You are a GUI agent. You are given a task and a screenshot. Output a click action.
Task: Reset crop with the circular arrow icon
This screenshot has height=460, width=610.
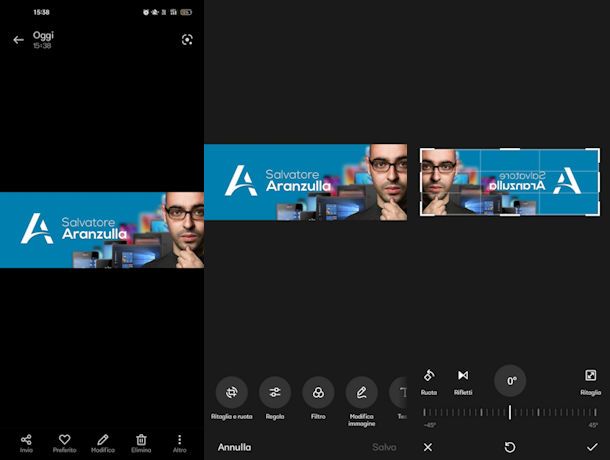[x=510, y=447]
